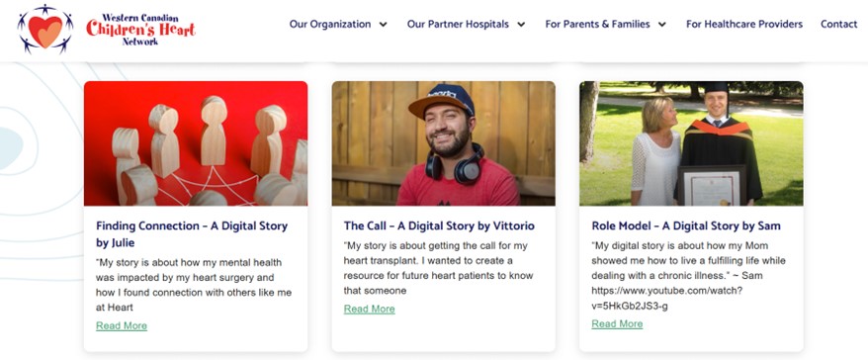Viewport: 868px width, 360px height.
Task: Open the For Parents & Families menu
Action: point(598,25)
